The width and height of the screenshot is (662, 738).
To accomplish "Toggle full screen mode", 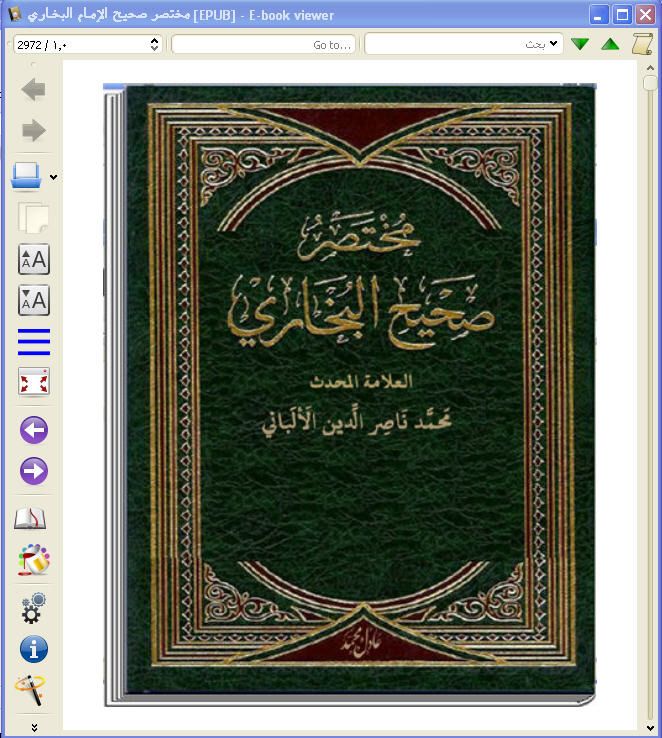I will click(33, 382).
